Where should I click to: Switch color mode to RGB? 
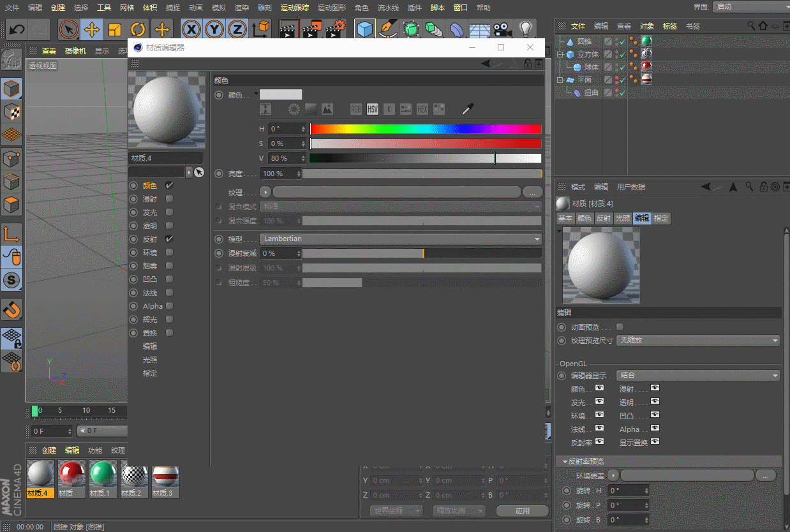click(x=356, y=109)
